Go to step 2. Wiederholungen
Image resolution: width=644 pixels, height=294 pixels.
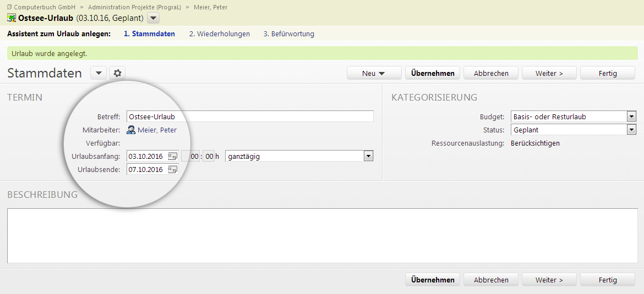click(219, 34)
